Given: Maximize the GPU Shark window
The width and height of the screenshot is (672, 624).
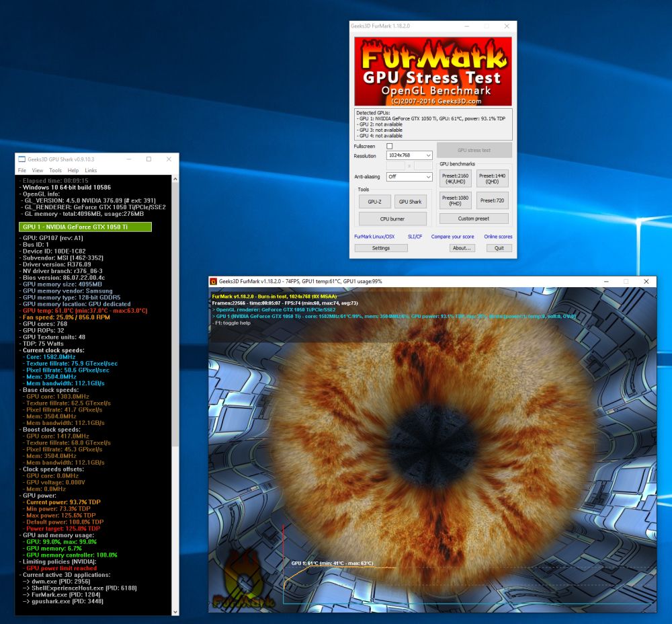Looking at the screenshot, I should click(149, 159).
